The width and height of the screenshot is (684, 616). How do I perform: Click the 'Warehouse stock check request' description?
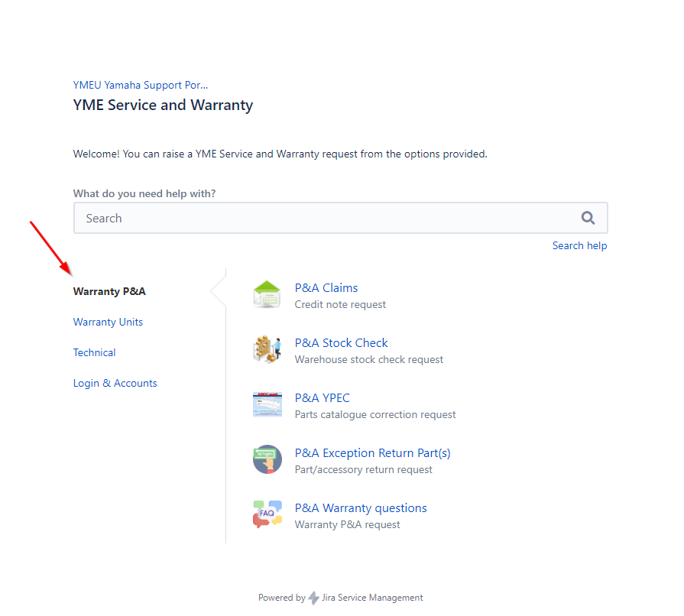[x=368, y=359]
